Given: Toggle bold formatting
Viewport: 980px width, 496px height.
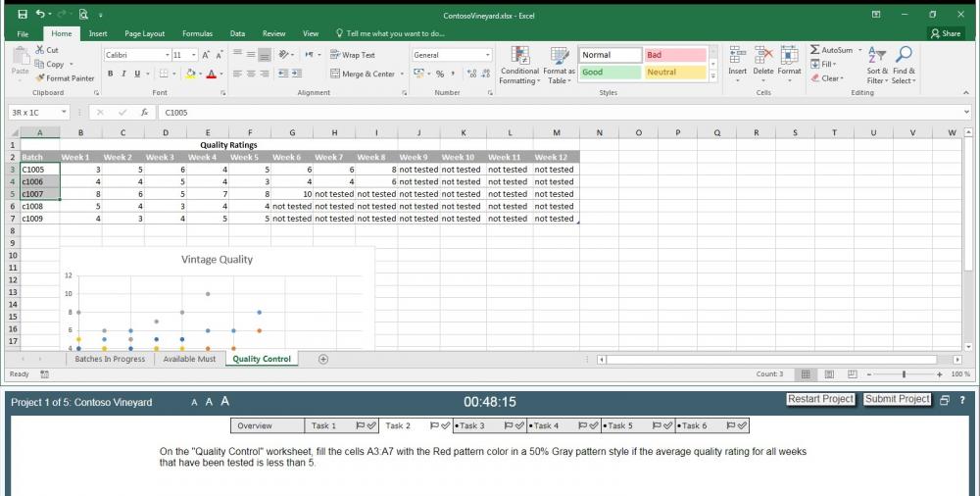Looking at the screenshot, I should click(110, 74).
